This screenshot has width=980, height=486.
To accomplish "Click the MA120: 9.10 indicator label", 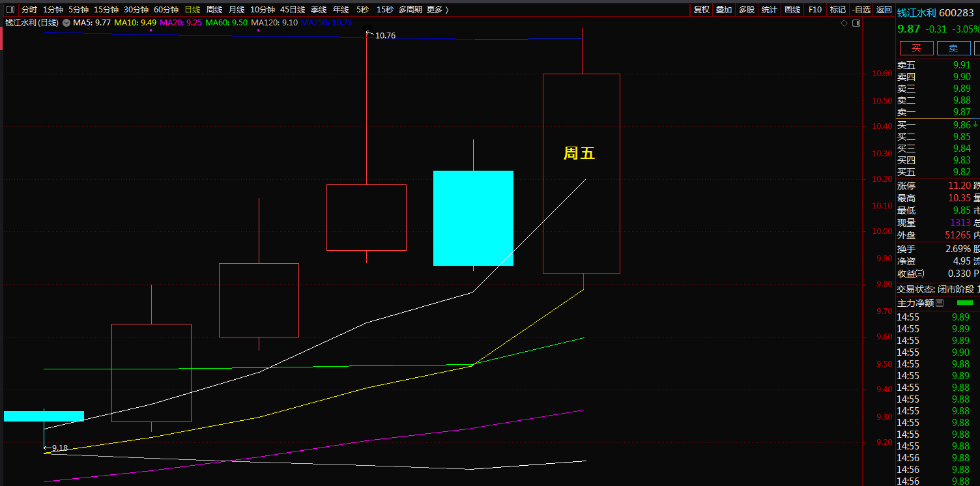I will 274,23.
